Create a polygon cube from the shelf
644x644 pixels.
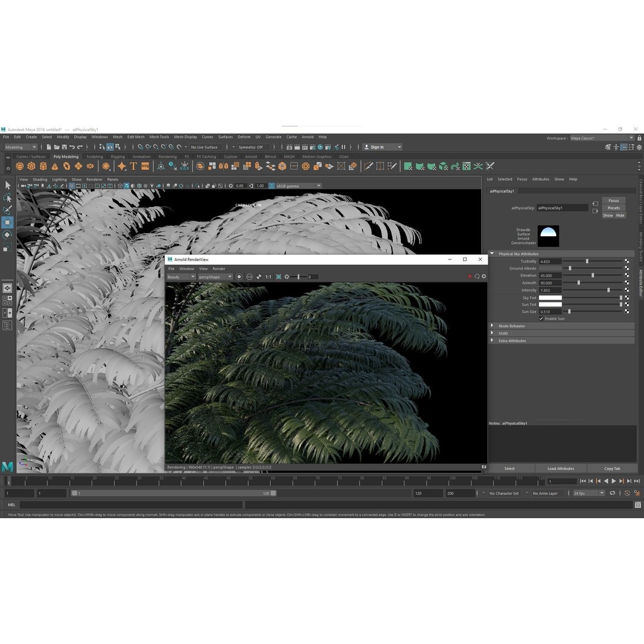(x=31, y=166)
